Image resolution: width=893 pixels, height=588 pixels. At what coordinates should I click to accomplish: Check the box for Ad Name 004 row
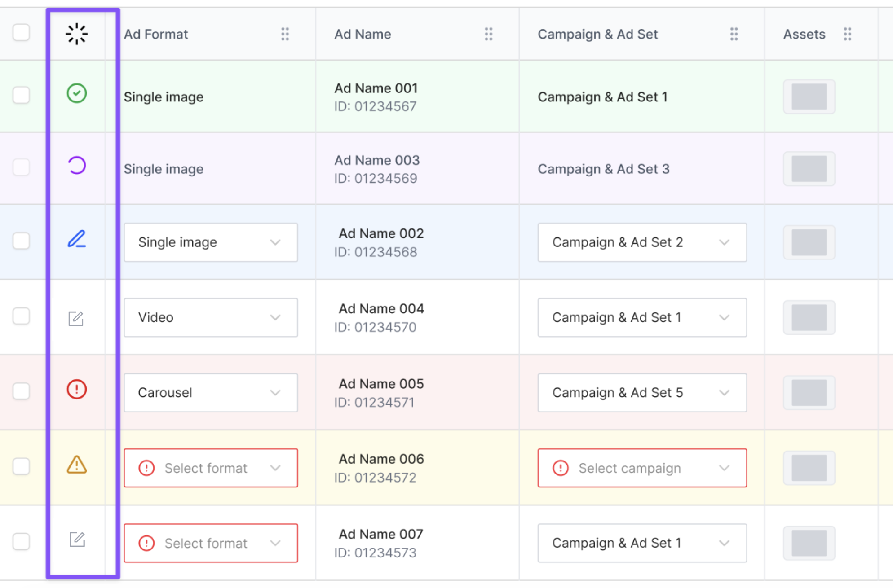pos(21,316)
